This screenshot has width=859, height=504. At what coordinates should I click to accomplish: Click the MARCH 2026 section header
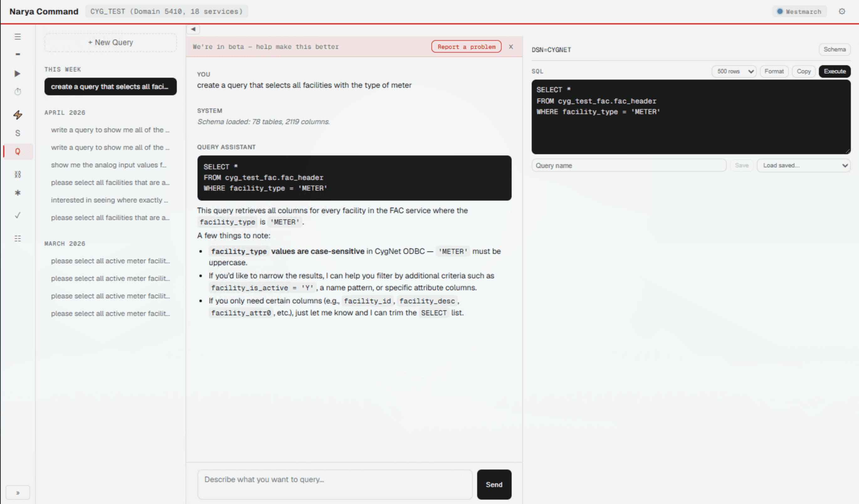(65, 244)
